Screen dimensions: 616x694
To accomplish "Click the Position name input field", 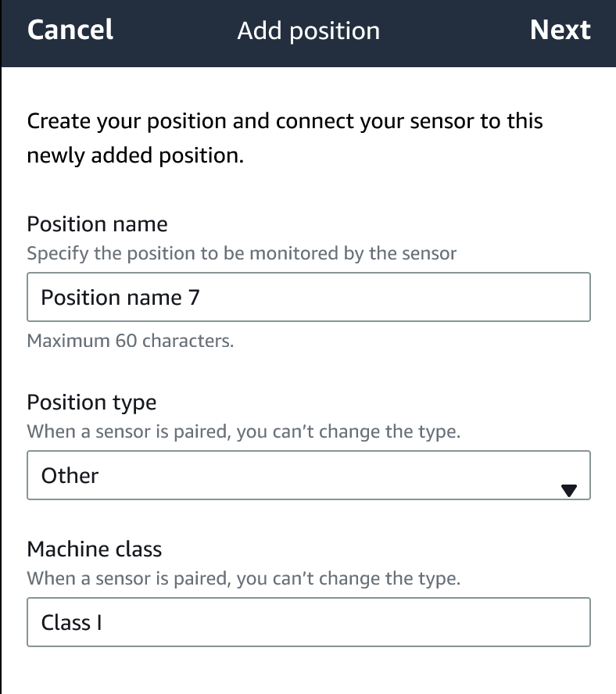I will pyautogui.click(x=309, y=297).
